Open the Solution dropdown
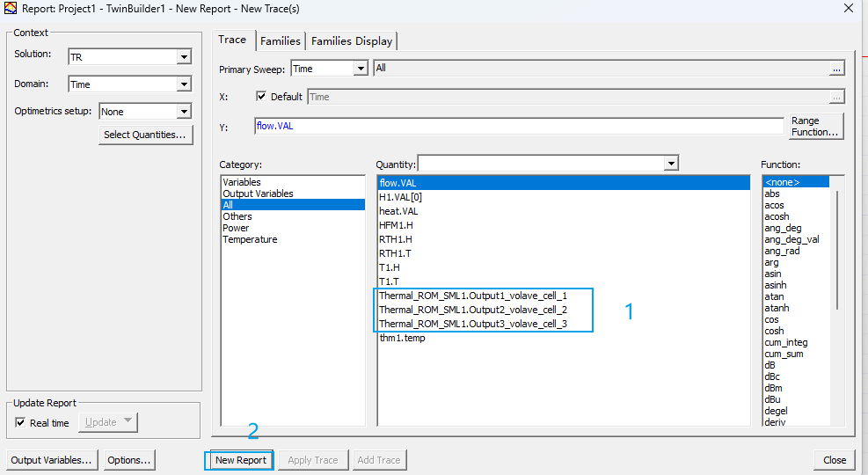Image resolution: width=868 pixels, height=475 pixels. pos(184,57)
